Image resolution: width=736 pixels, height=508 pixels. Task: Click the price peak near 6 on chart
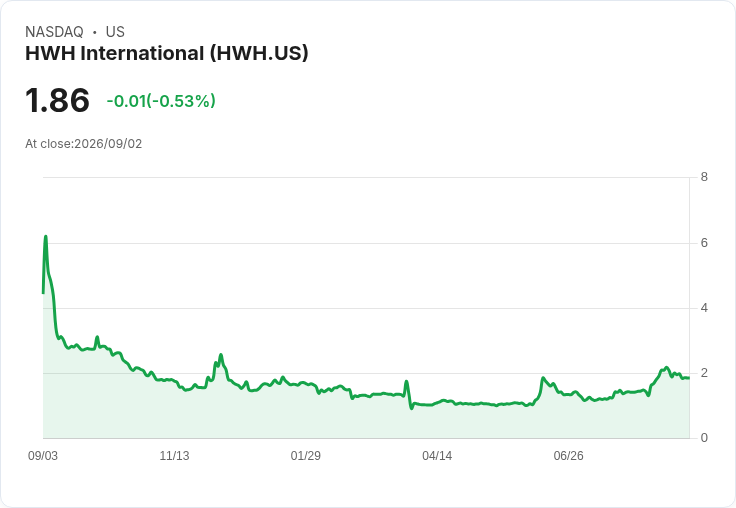46,237
